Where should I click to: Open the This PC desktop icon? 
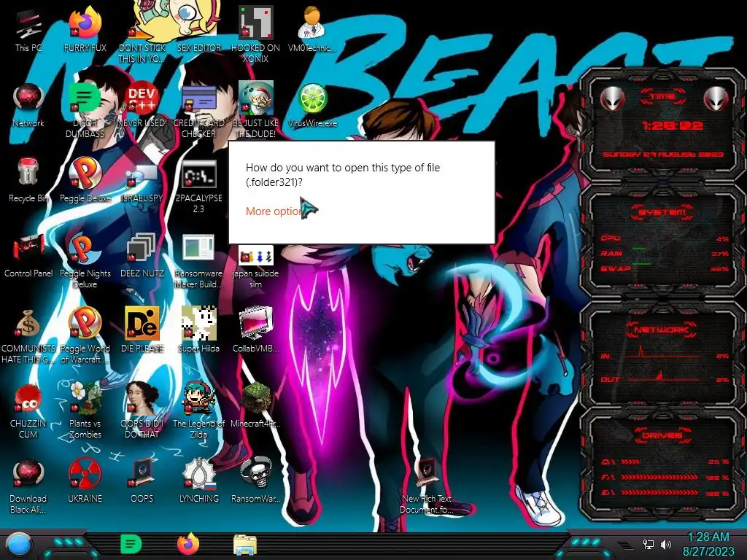pos(28,31)
